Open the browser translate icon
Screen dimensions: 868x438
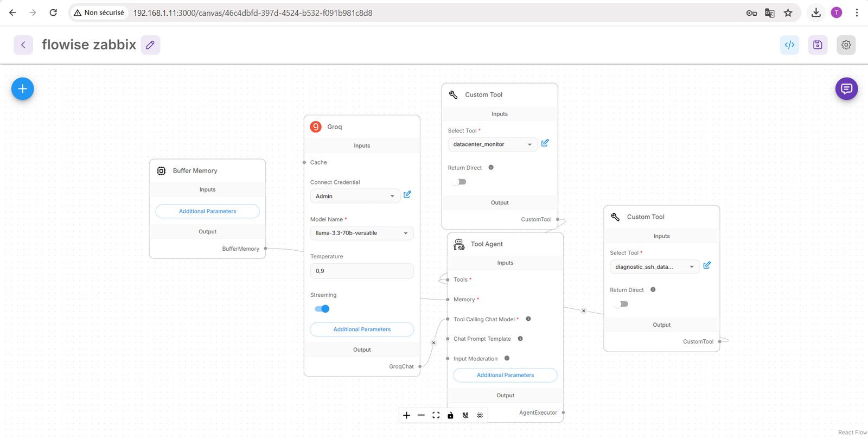[769, 13]
